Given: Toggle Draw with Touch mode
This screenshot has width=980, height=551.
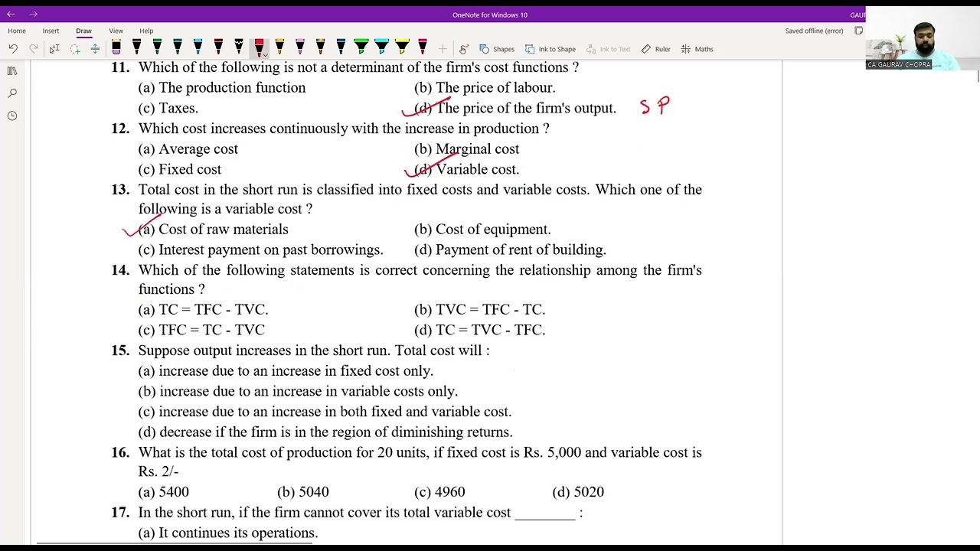Looking at the screenshot, I should click(x=463, y=49).
